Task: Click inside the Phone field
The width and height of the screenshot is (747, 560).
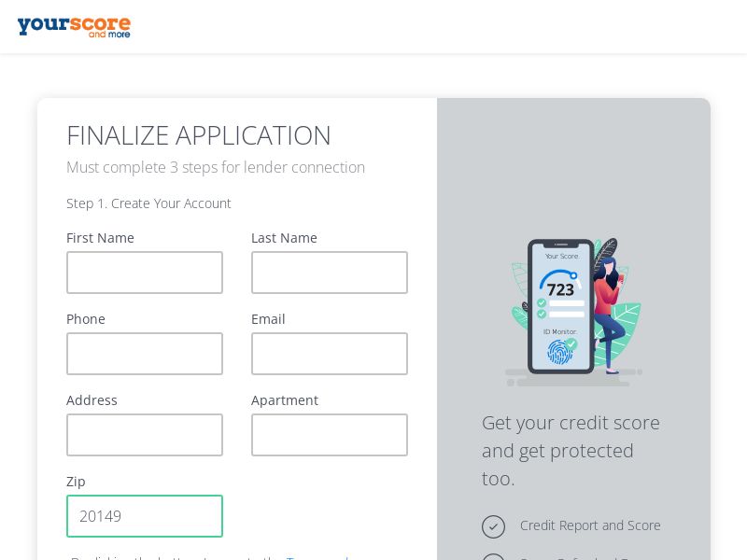Action: tap(145, 354)
